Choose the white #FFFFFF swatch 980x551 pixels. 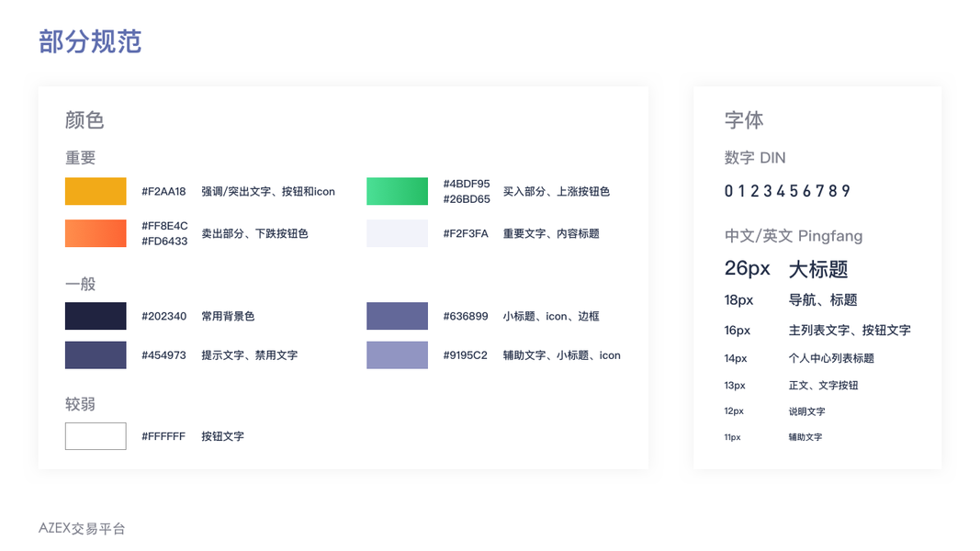click(x=96, y=436)
